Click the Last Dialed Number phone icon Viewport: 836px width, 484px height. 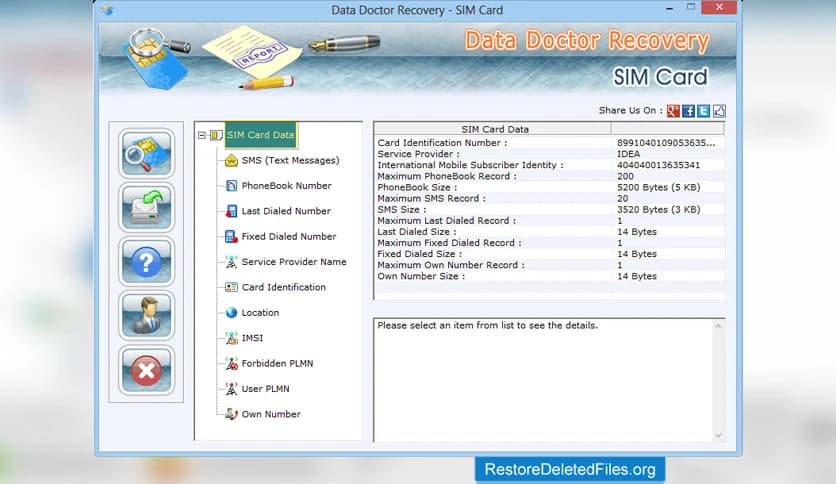(x=231, y=211)
